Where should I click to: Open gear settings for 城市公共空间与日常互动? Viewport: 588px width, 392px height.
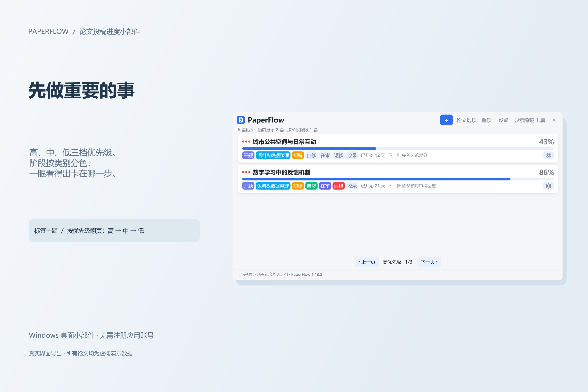coord(548,156)
